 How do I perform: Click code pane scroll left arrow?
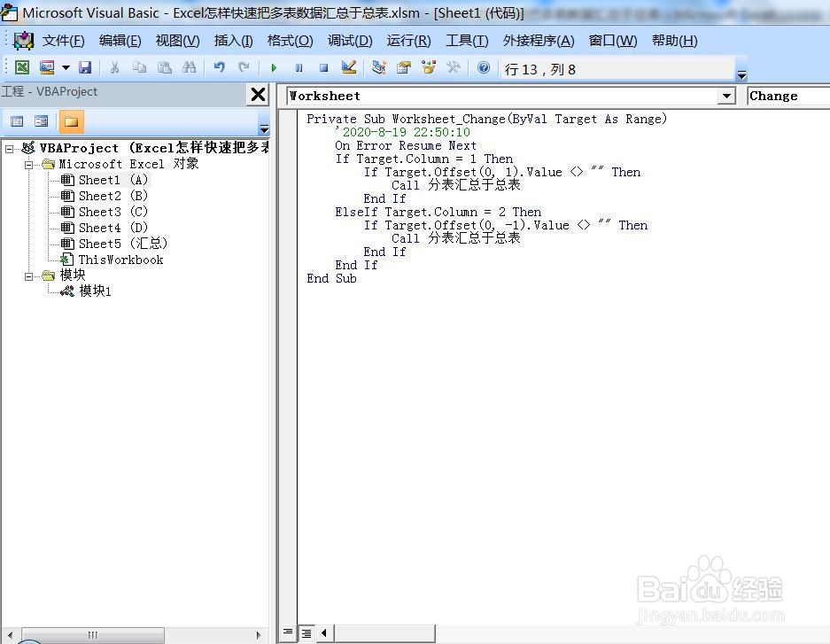[x=324, y=632]
